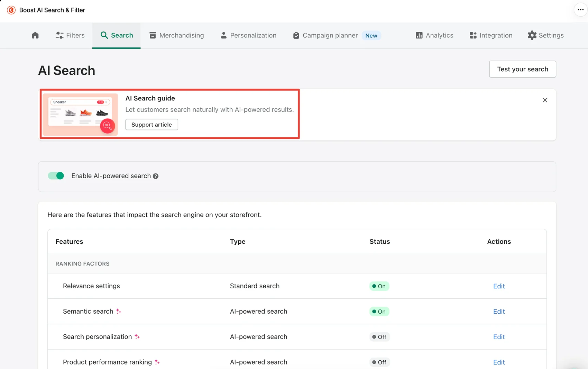This screenshot has height=369, width=588.
Task: Click the Integration grid icon
Action: (473, 35)
